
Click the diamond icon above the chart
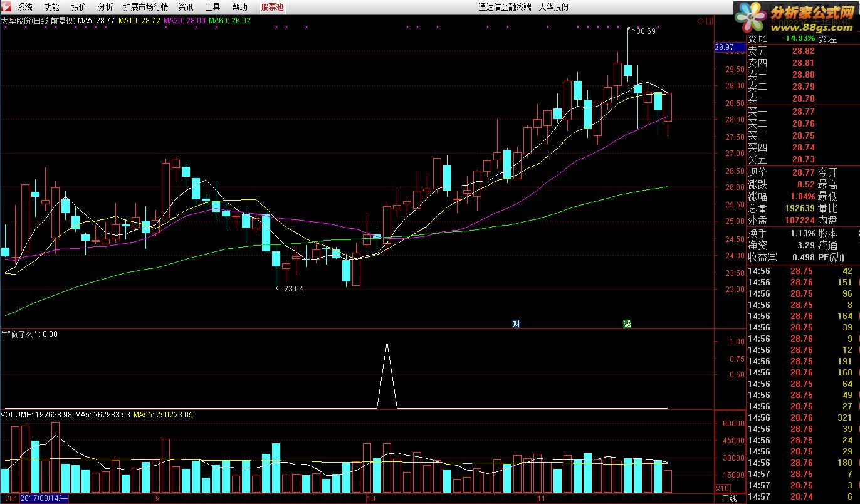pos(700,21)
